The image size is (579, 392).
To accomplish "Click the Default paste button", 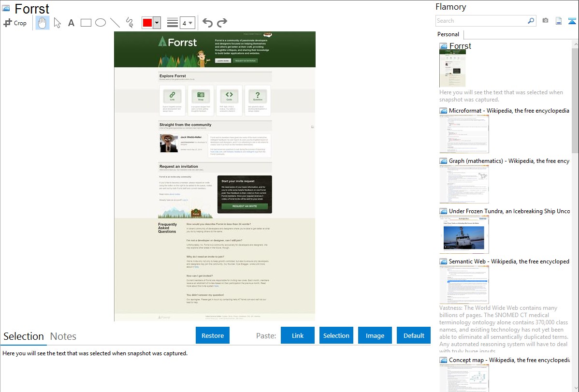I will pos(414,335).
